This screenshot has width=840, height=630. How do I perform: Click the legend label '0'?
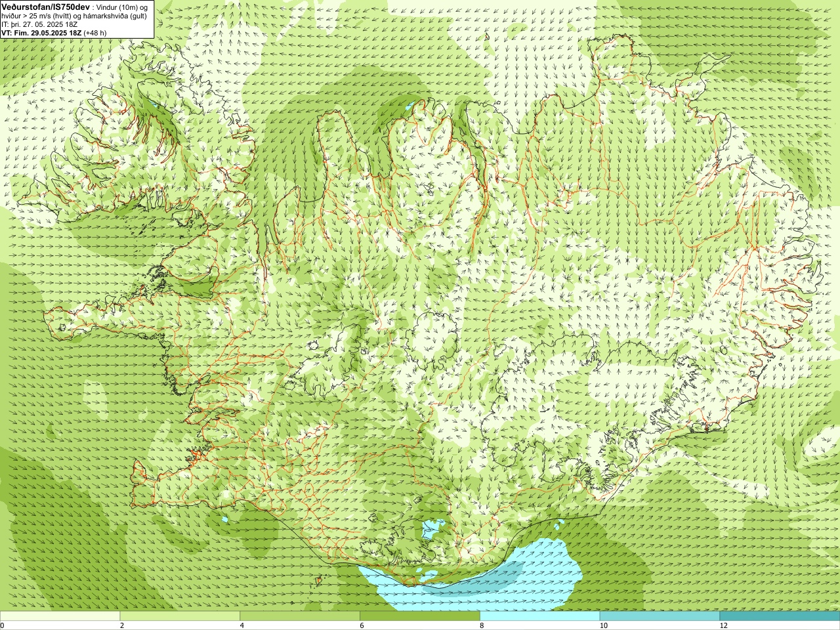[x=3, y=625]
